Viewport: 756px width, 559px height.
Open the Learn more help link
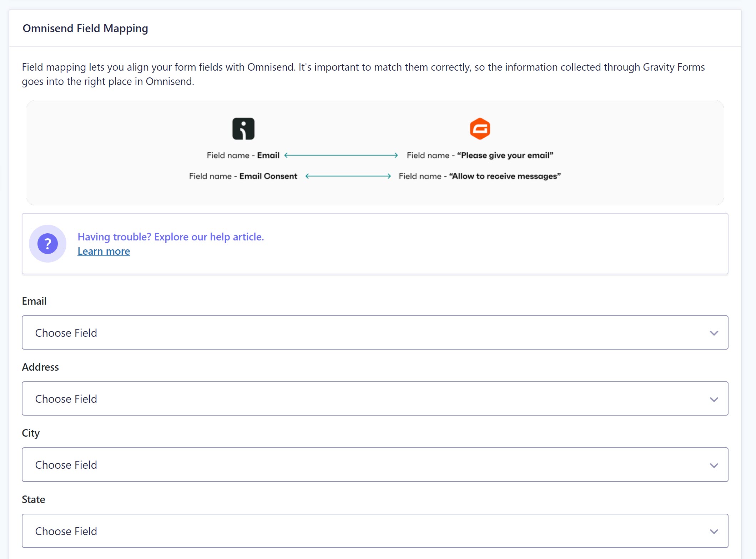tap(104, 251)
